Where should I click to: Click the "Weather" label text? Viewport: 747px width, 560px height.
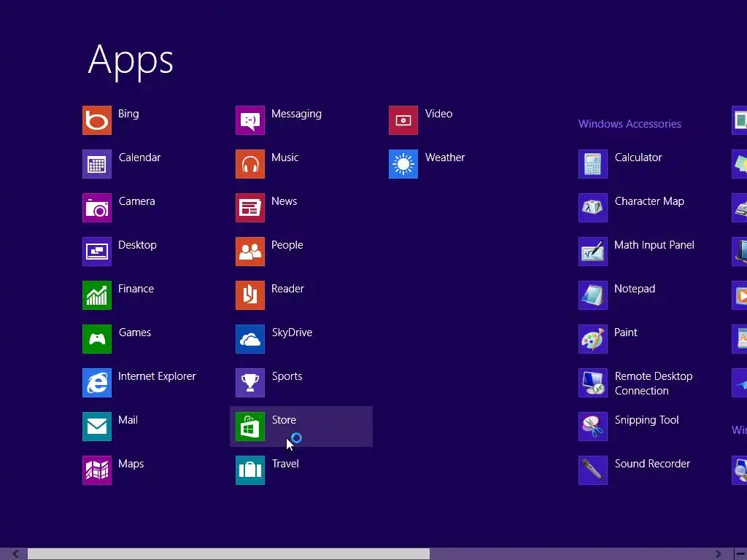point(445,157)
